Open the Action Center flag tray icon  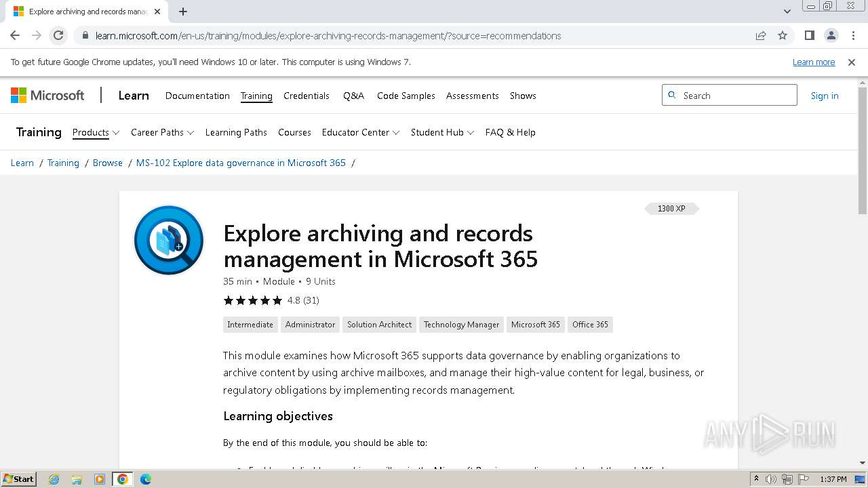tap(804, 479)
